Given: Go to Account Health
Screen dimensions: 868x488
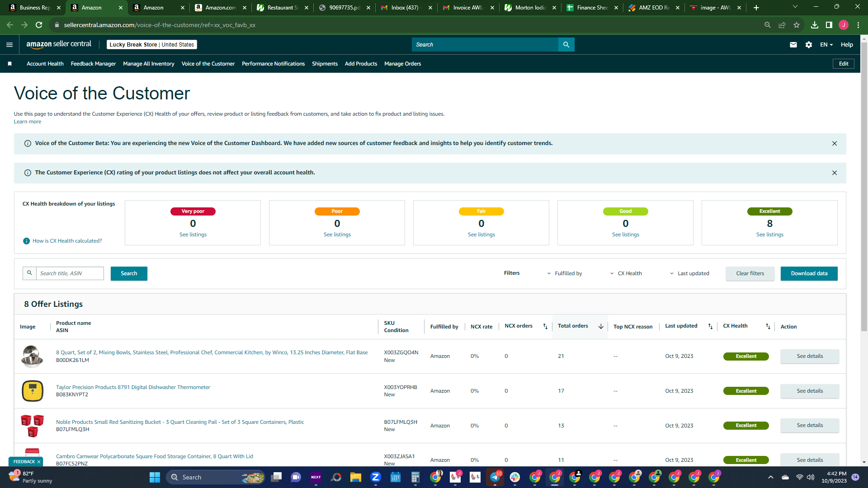Looking at the screenshot, I should point(45,64).
